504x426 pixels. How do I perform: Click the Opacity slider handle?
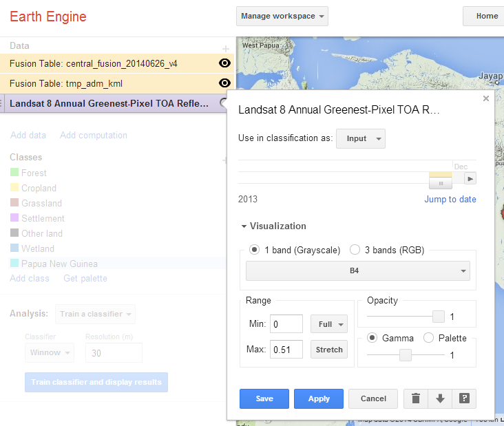(x=439, y=317)
